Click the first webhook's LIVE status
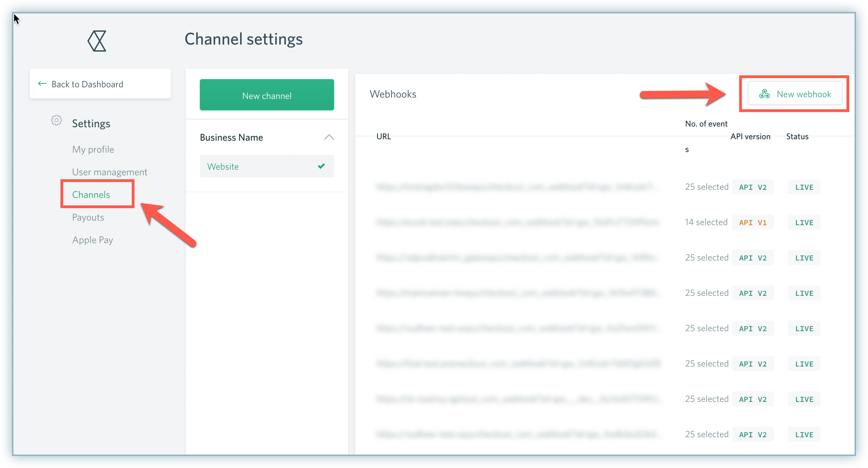The width and height of the screenshot is (868, 468). [x=804, y=187]
